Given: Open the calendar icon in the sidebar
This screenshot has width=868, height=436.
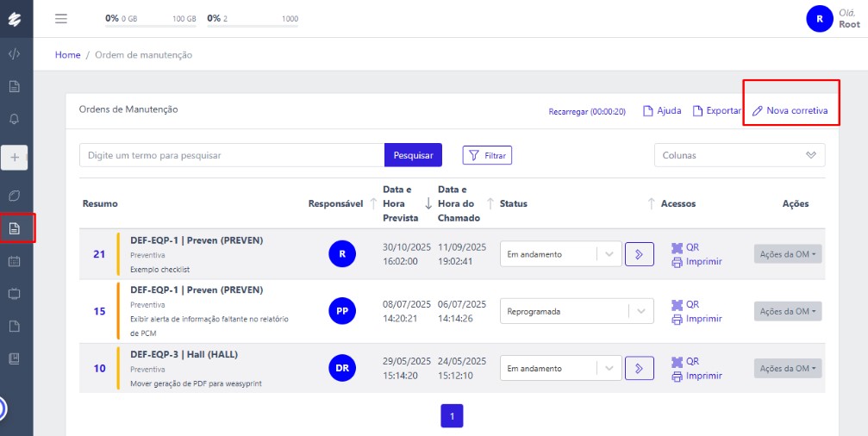Looking at the screenshot, I should 14,260.
